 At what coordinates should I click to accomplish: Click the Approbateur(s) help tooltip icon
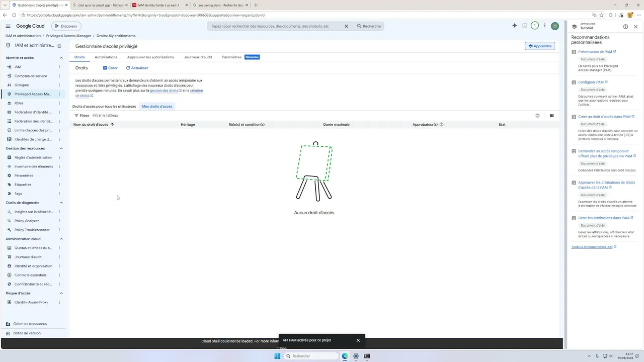pyautogui.click(x=442, y=125)
